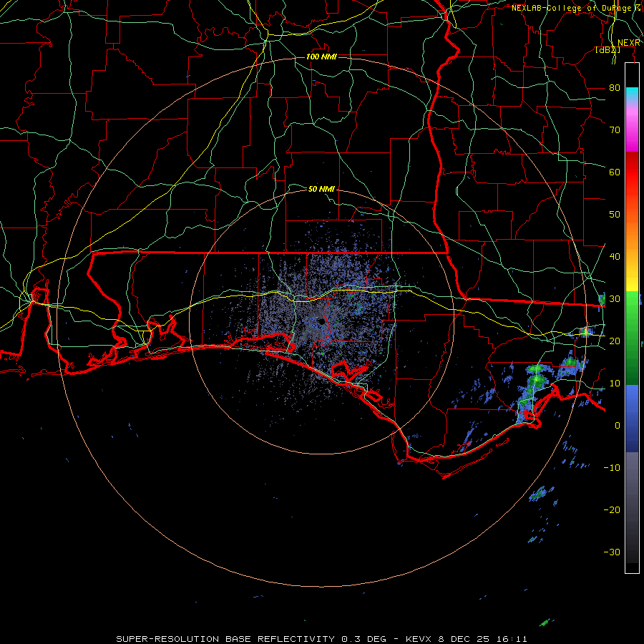Click the 20 dBZ value on the scale
The width and height of the screenshot is (644, 644).
[x=615, y=341]
